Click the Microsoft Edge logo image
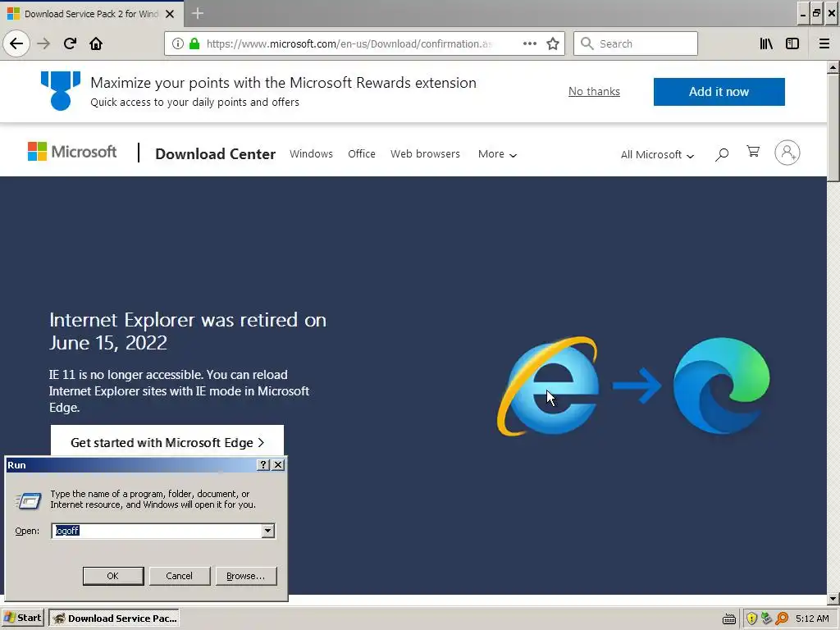The image size is (840, 630). pyautogui.click(x=722, y=386)
